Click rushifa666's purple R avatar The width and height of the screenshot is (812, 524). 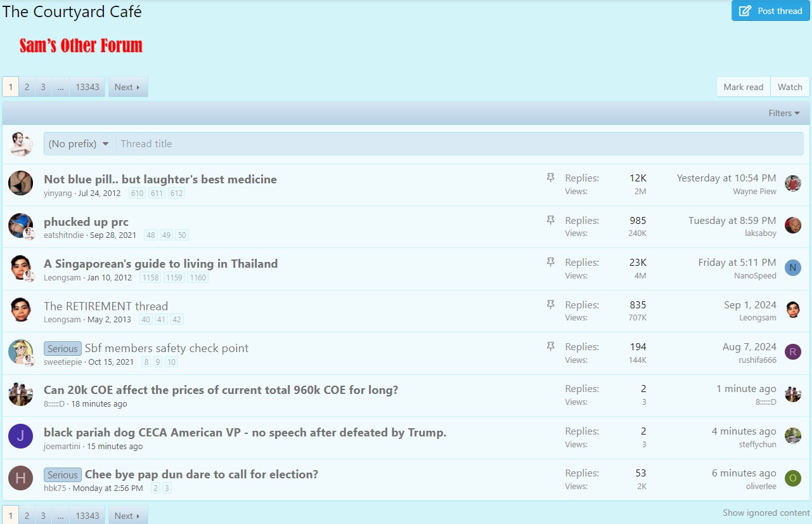click(792, 352)
